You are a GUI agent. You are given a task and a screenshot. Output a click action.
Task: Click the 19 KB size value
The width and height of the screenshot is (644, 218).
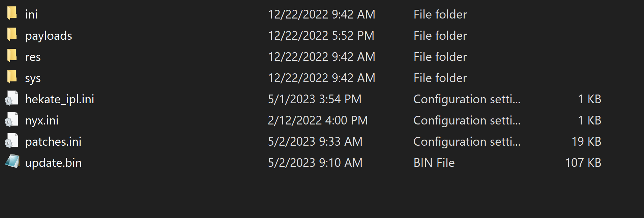point(587,142)
